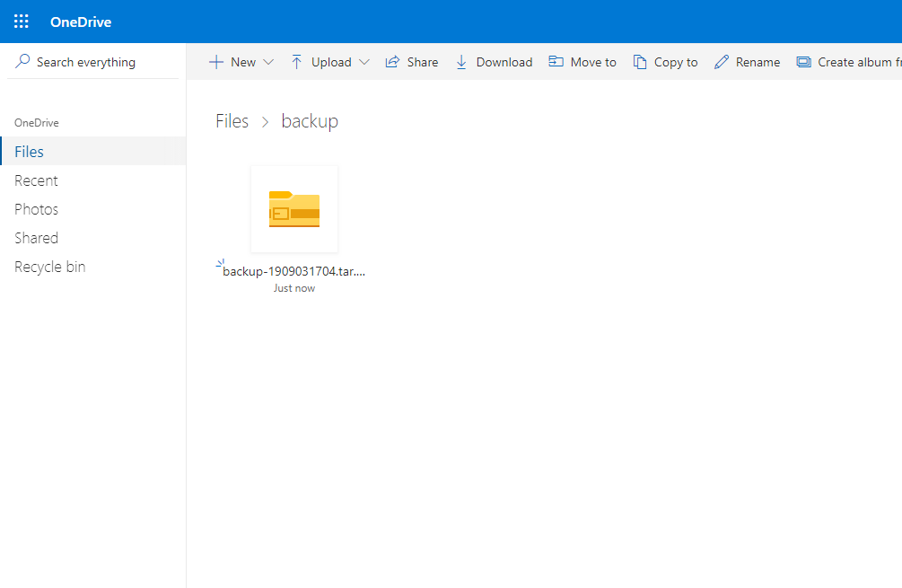Navigate to Files breadcrumb link
902x588 pixels.
(x=232, y=121)
